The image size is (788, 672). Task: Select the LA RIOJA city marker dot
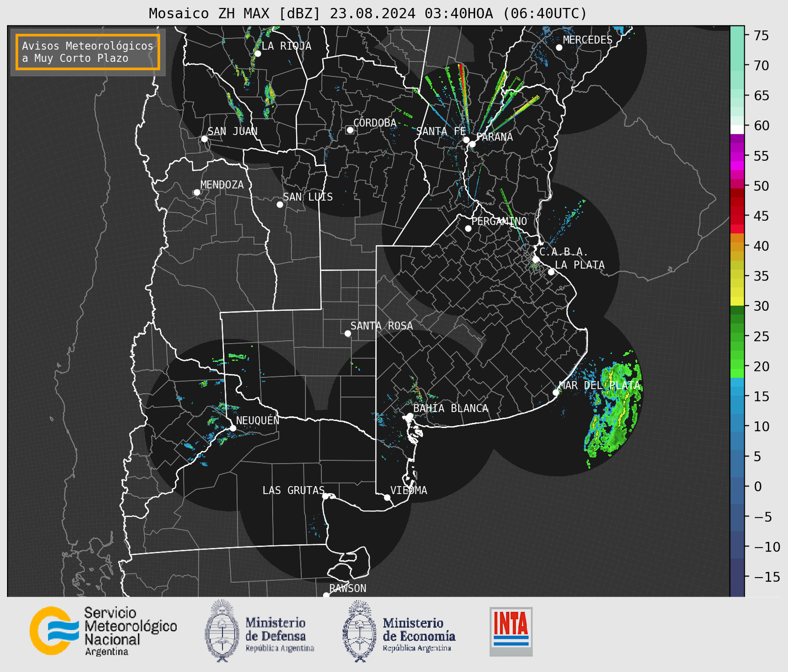[258, 54]
